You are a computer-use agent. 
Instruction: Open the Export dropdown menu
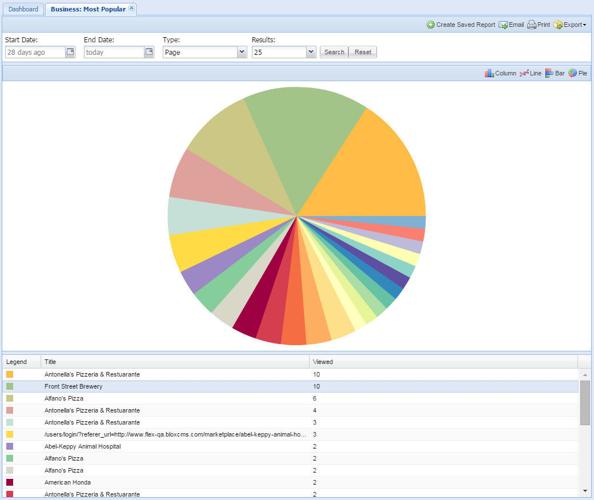(x=570, y=25)
